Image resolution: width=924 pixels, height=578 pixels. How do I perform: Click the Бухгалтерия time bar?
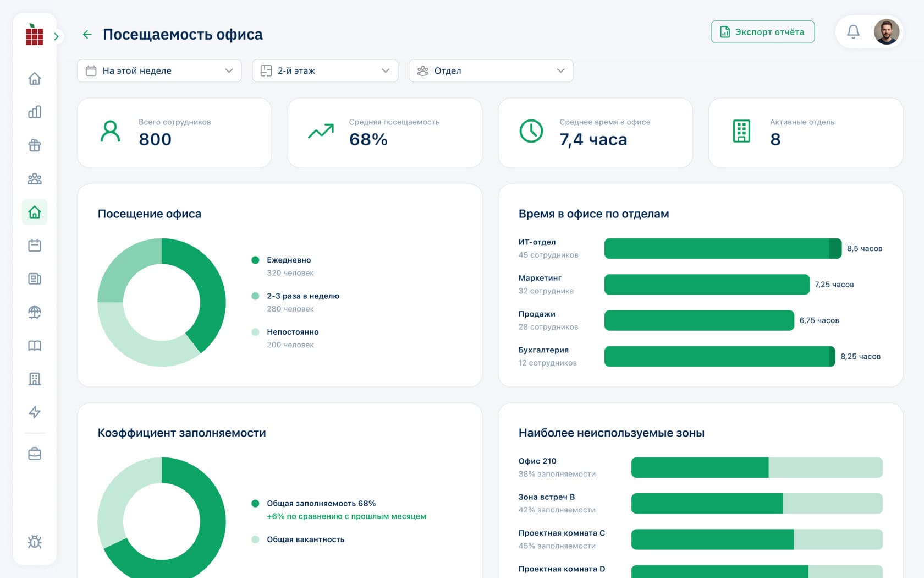pos(719,356)
